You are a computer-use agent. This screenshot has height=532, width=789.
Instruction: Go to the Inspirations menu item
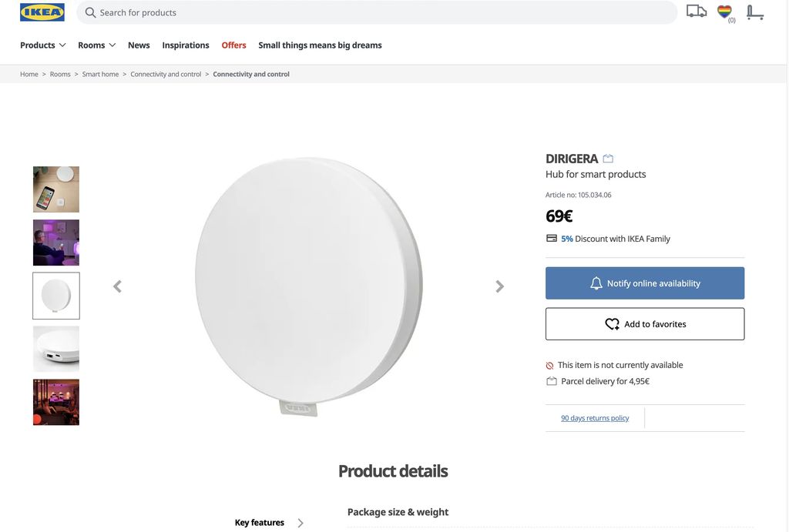click(x=186, y=45)
